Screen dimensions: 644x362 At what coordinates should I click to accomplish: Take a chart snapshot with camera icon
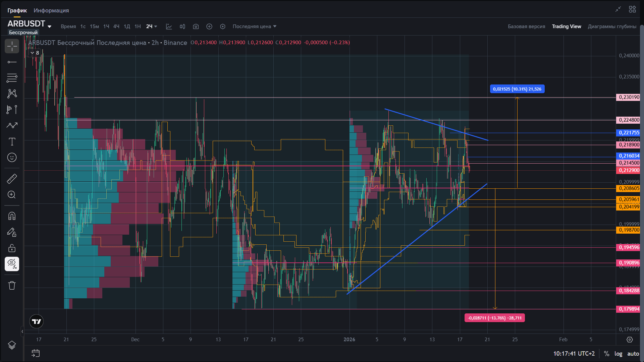coord(196,26)
